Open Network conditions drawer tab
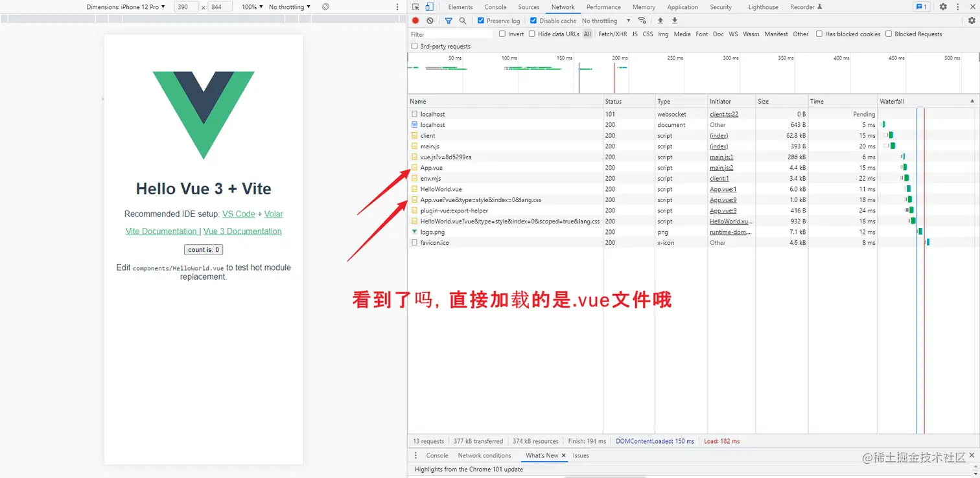980x478 pixels. click(x=484, y=455)
